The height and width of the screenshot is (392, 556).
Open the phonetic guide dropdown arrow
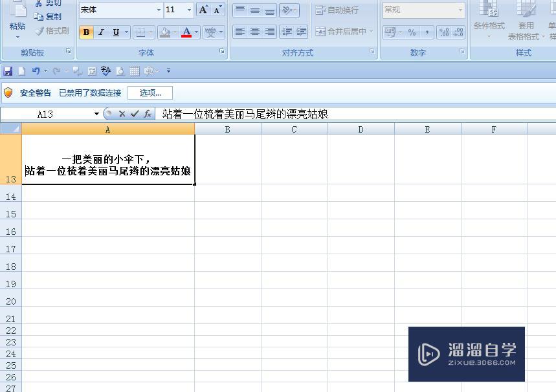221,32
